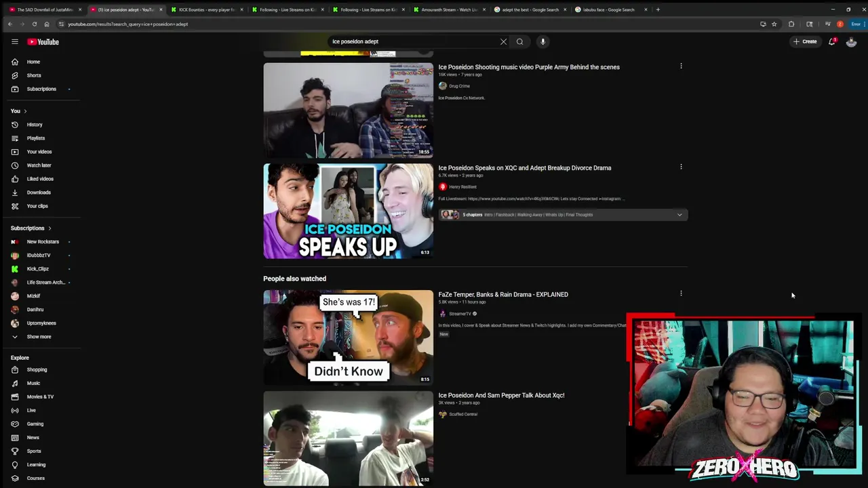The width and height of the screenshot is (868, 488).
Task: Open options menu for XQC Adept Breakup video
Action: coord(681,167)
